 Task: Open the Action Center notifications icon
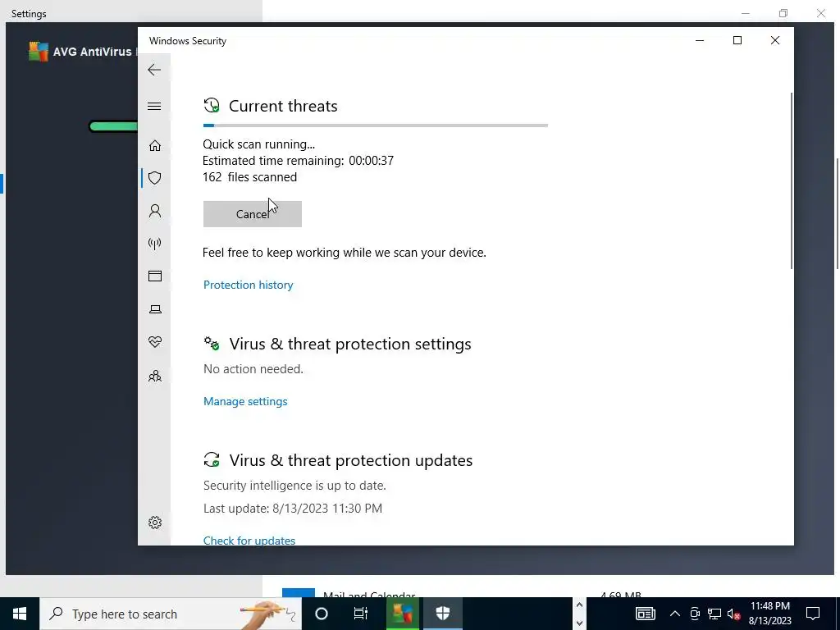pyautogui.click(x=813, y=614)
